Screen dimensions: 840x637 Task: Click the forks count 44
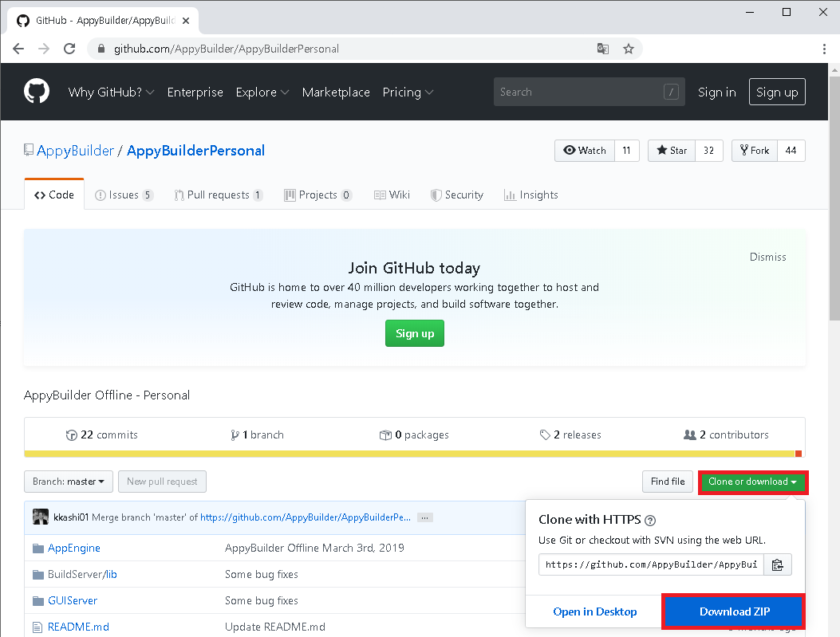coord(791,151)
